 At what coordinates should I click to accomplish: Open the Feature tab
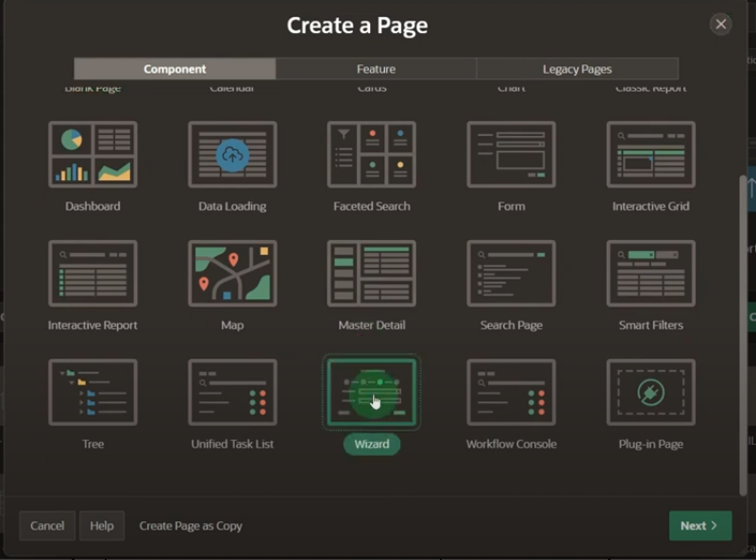pos(376,69)
